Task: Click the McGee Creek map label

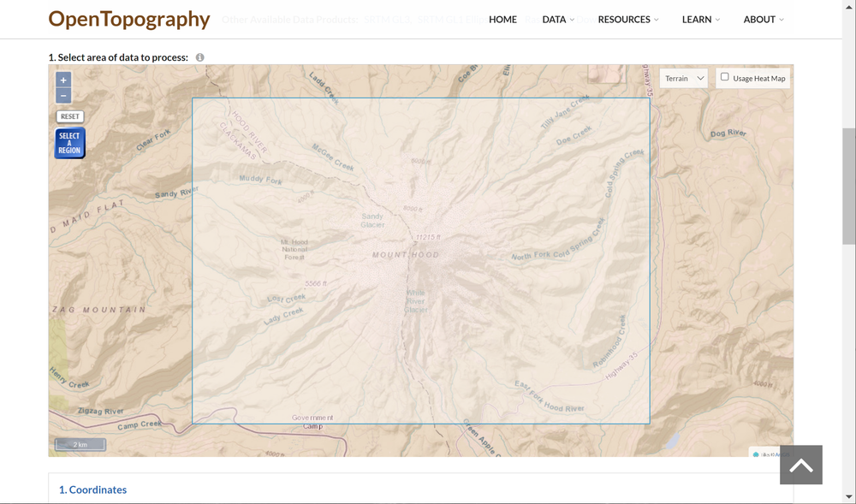Action: click(333, 157)
